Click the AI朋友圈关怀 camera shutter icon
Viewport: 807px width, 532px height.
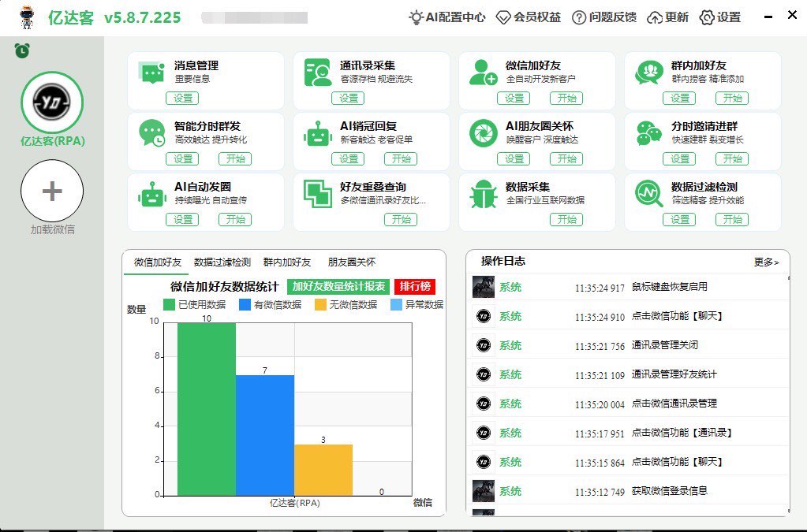(482, 133)
